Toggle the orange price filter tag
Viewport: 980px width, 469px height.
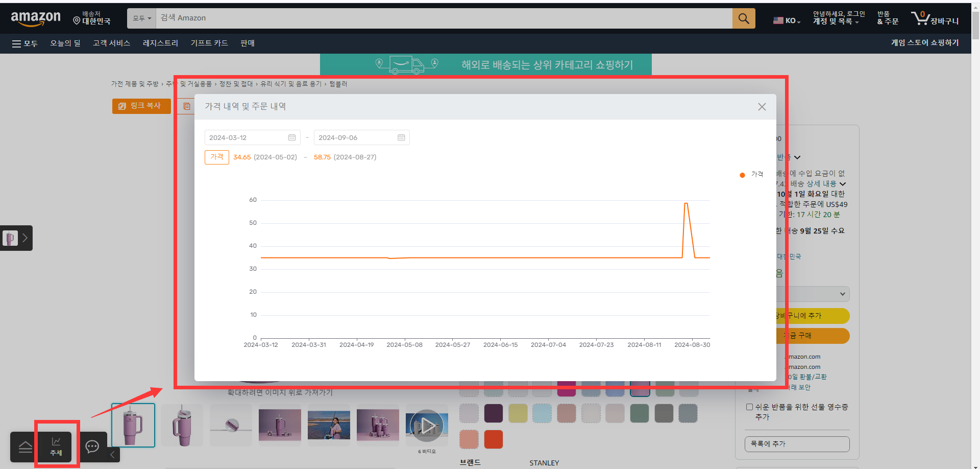(x=217, y=157)
